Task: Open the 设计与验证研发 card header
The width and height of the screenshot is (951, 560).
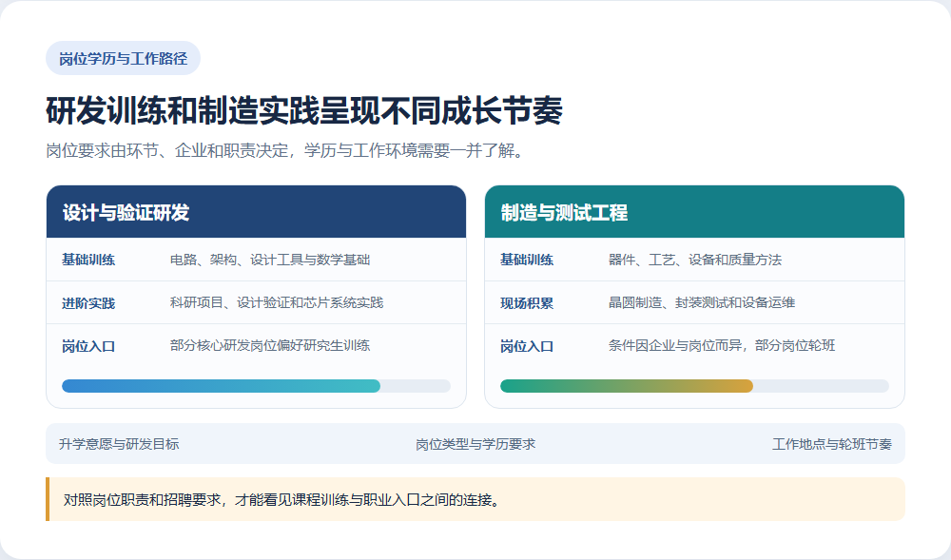Action: click(256, 211)
